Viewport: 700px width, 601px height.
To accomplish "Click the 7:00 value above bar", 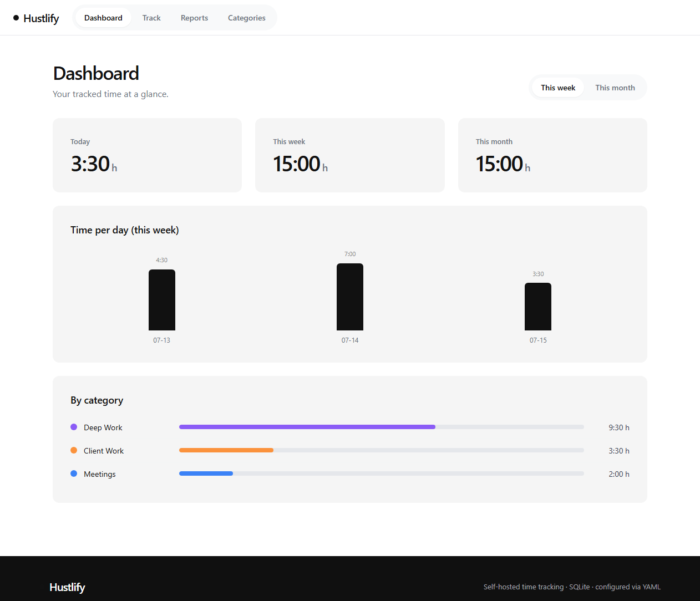I will [x=350, y=254].
